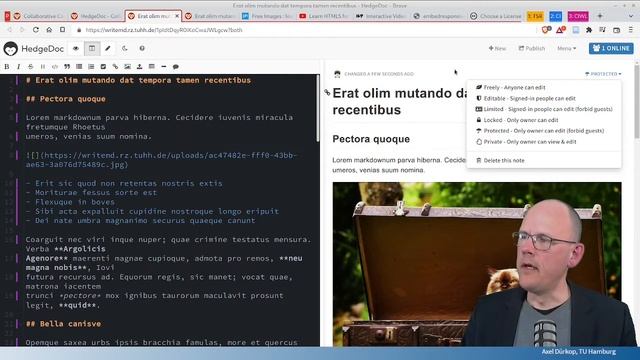Insert a comment using the speech bubble icon
Viewport: 640px width, 360px height.
click(x=176, y=67)
